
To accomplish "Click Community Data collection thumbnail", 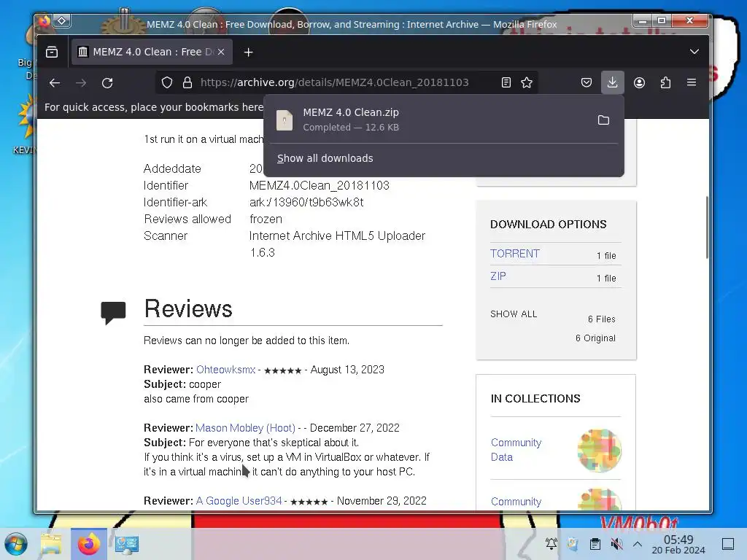I will click(600, 450).
